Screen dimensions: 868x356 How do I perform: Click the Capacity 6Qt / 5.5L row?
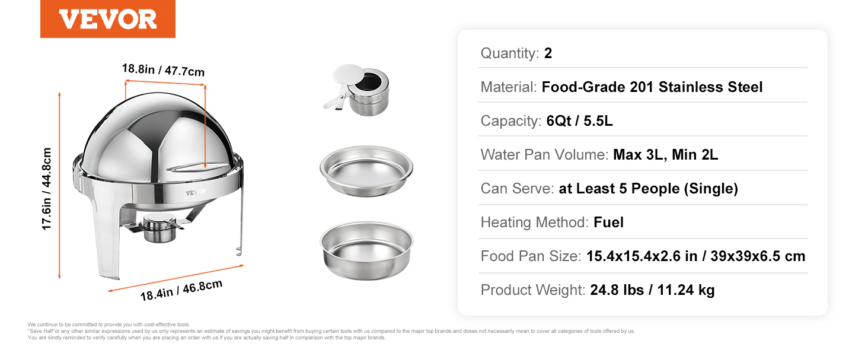coord(643,121)
